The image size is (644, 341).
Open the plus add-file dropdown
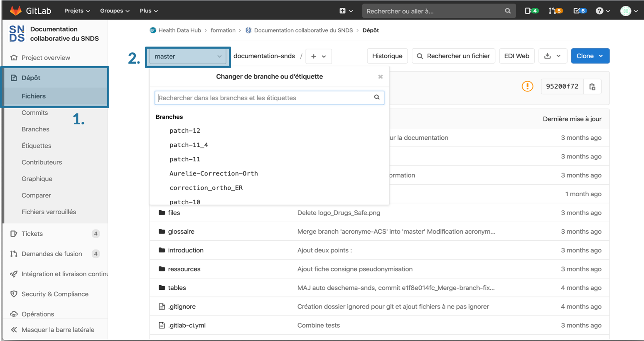(318, 57)
